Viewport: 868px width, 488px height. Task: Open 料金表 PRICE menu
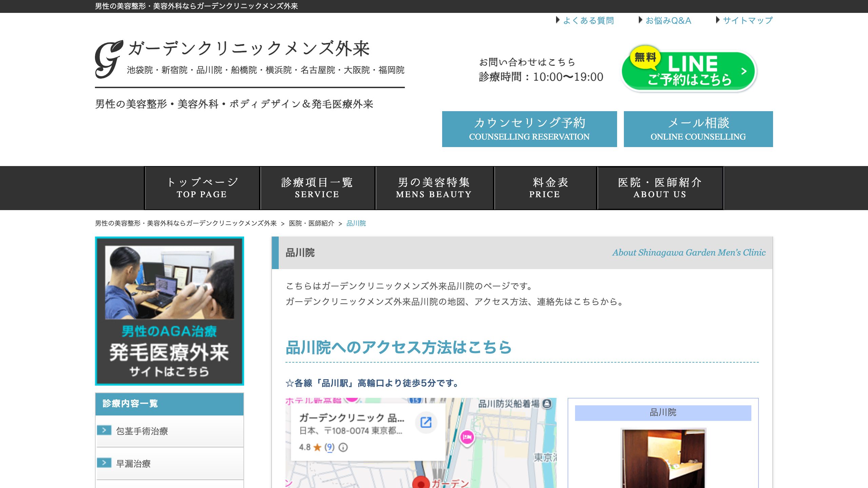coord(545,188)
